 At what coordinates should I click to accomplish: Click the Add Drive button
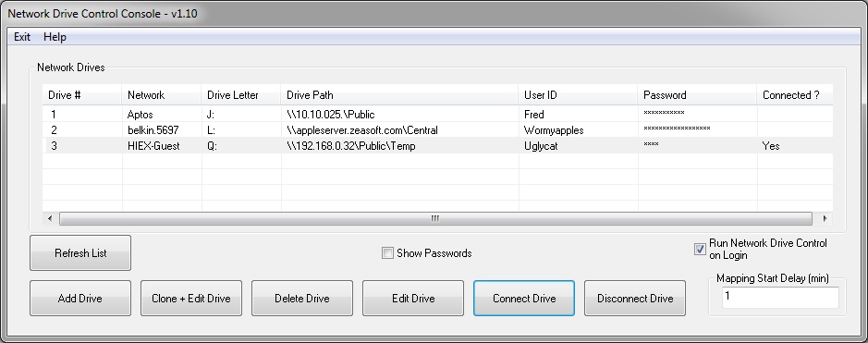pos(80,299)
